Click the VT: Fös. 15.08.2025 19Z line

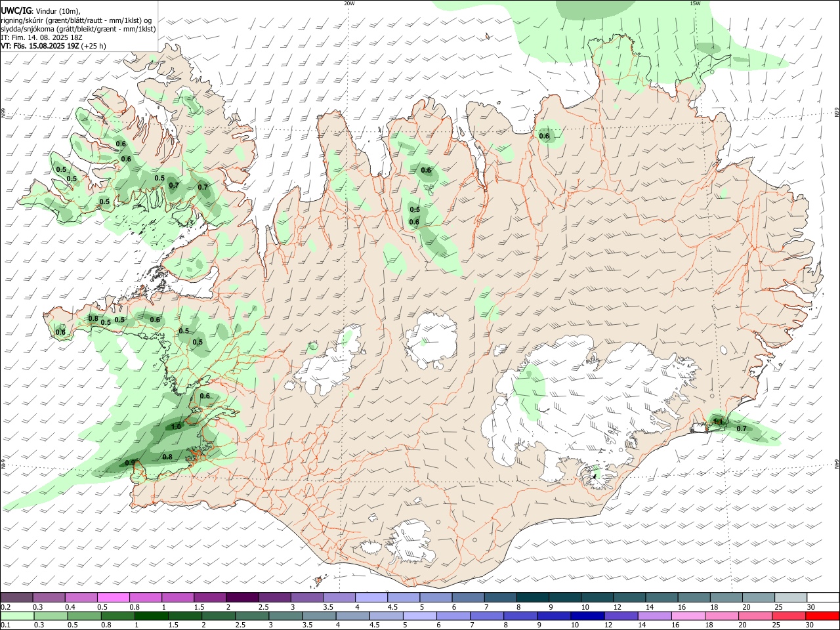53,46
